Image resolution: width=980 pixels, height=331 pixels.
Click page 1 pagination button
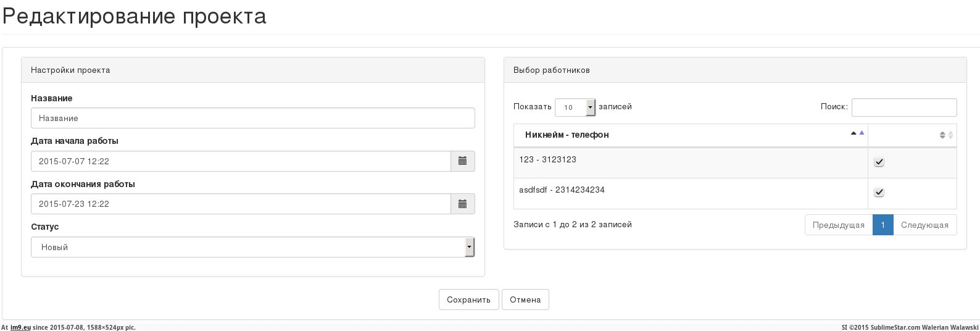[882, 225]
